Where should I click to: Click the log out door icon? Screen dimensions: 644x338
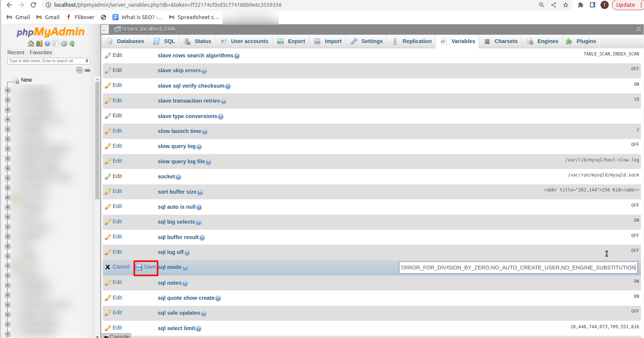39,43
